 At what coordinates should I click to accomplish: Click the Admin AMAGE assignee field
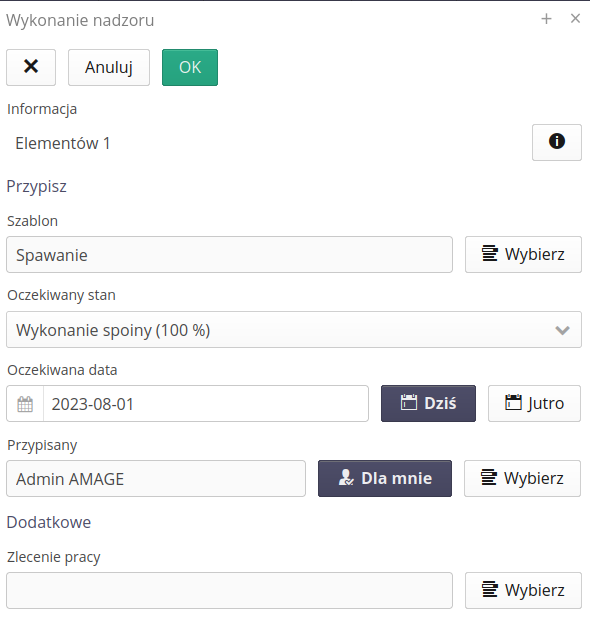pyautogui.click(x=156, y=478)
